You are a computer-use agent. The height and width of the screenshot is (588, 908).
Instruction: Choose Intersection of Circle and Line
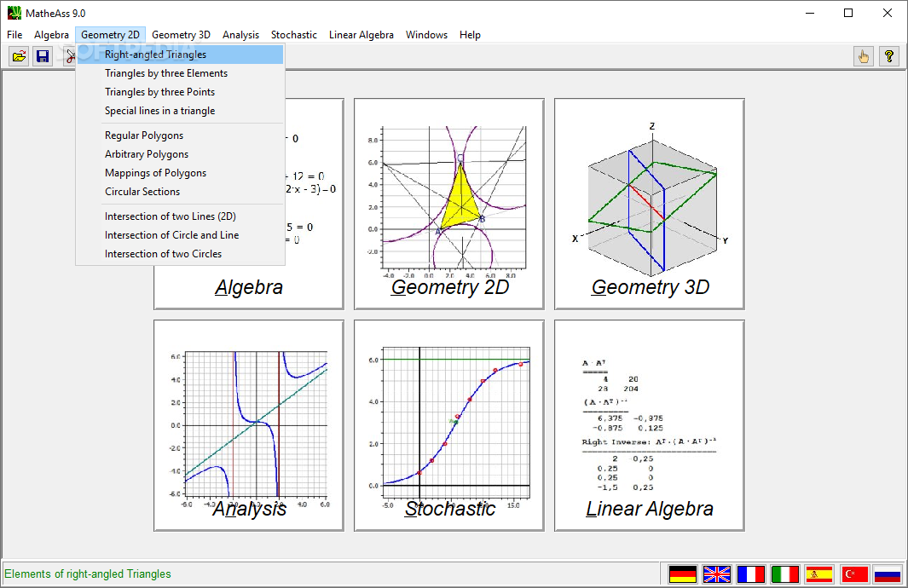[180, 235]
